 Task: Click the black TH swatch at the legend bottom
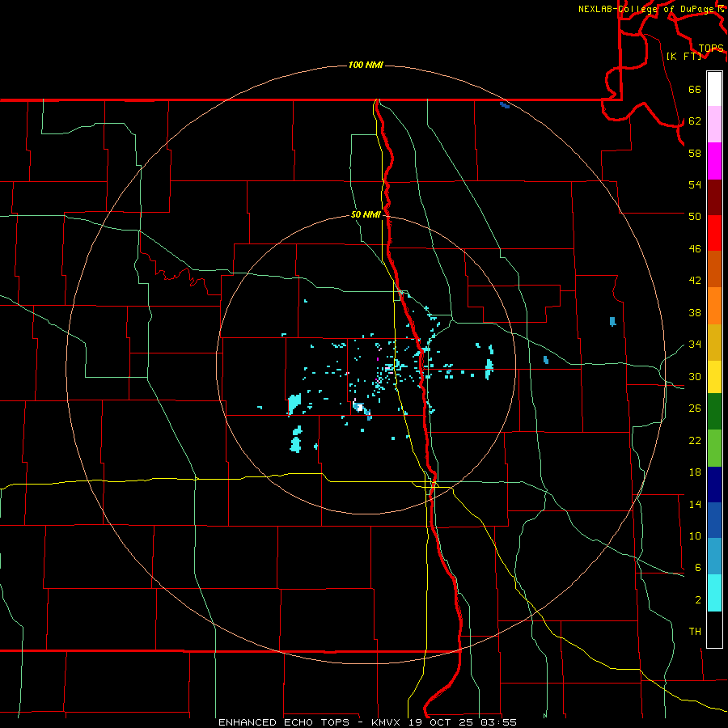pyautogui.click(x=714, y=629)
